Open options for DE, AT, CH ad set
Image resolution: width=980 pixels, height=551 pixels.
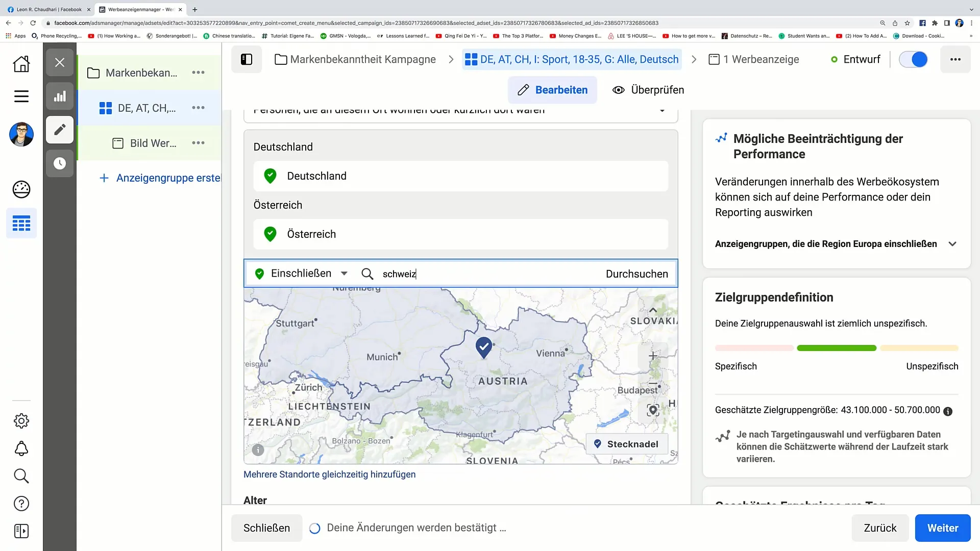coord(198,108)
